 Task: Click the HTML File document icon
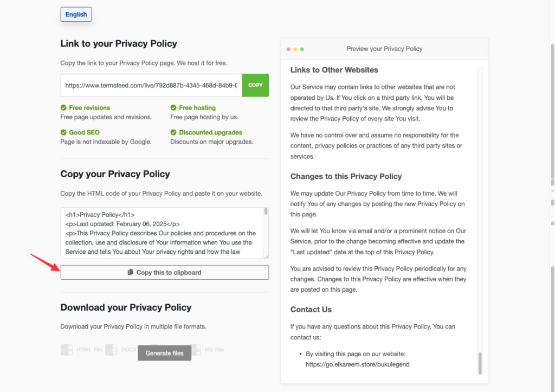pos(67,350)
